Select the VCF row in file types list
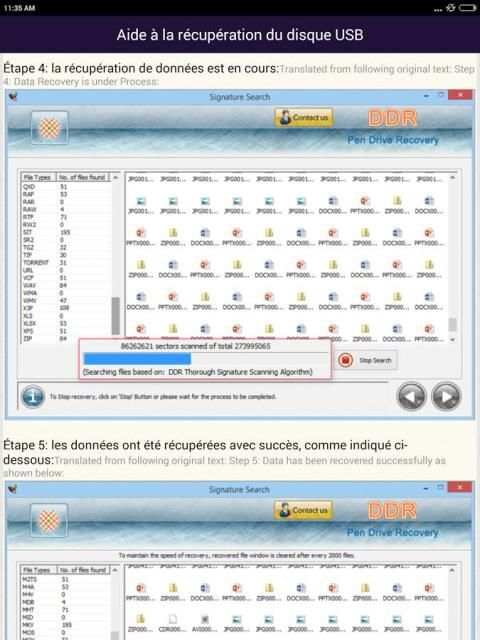480x640 pixels. click(x=66, y=278)
